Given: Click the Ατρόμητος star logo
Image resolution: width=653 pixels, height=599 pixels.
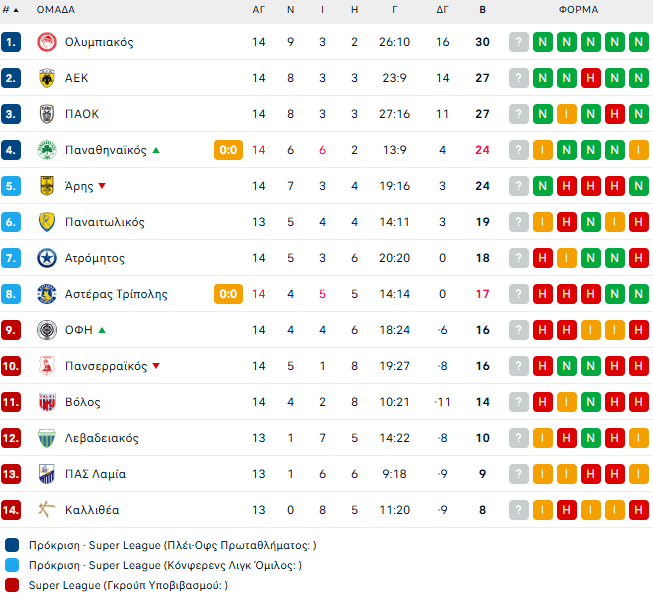Looking at the screenshot, I should 45,258.
